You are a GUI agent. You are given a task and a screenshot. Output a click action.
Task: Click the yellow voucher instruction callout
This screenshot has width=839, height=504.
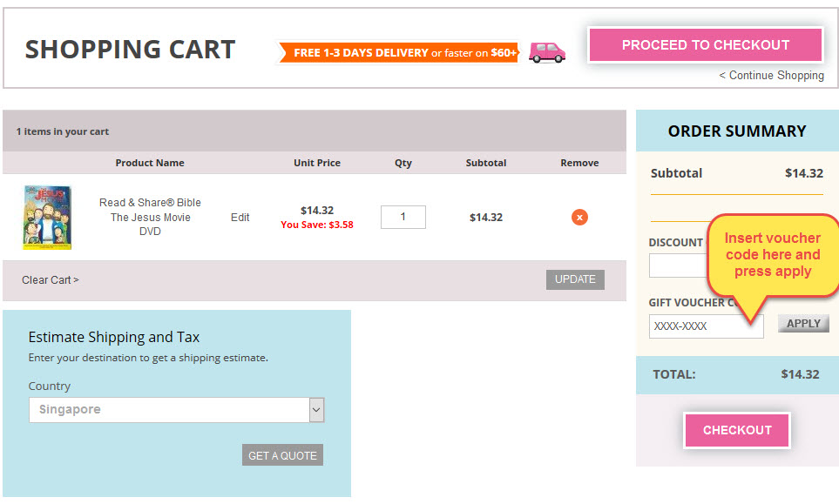[x=772, y=254]
